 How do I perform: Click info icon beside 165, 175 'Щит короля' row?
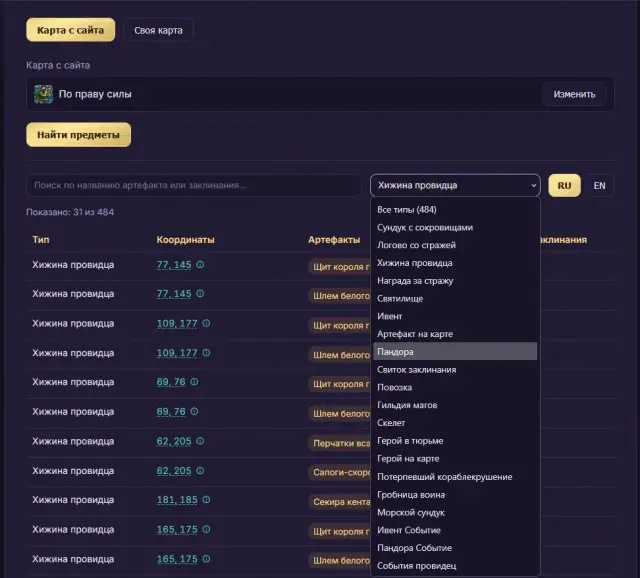(206, 529)
